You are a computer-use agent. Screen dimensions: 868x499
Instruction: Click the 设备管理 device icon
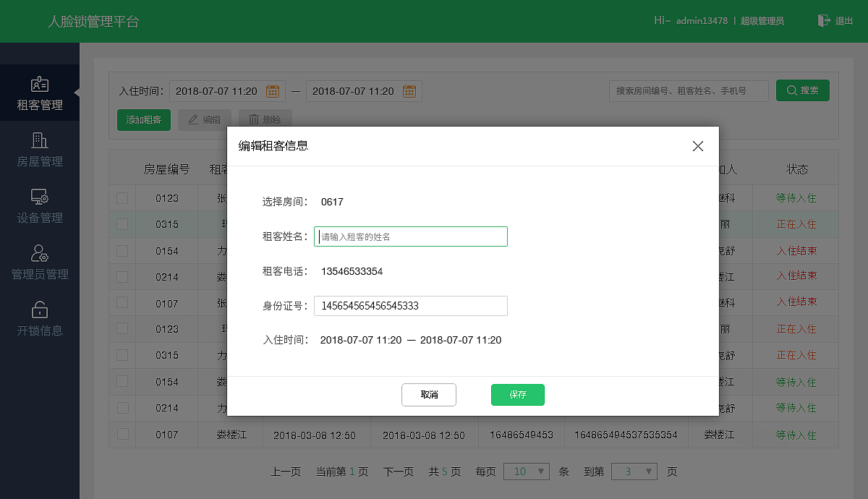click(40, 197)
